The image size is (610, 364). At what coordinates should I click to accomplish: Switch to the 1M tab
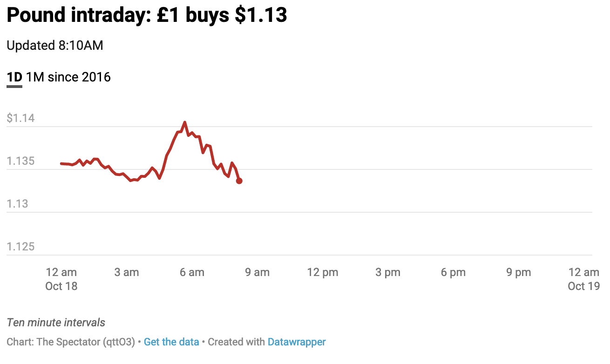click(x=35, y=77)
